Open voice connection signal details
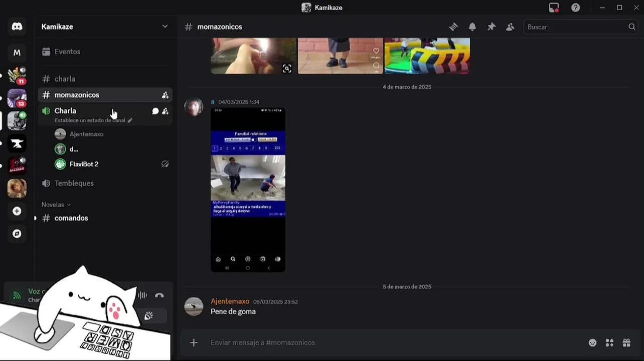This screenshot has width=644, height=361. click(17, 295)
